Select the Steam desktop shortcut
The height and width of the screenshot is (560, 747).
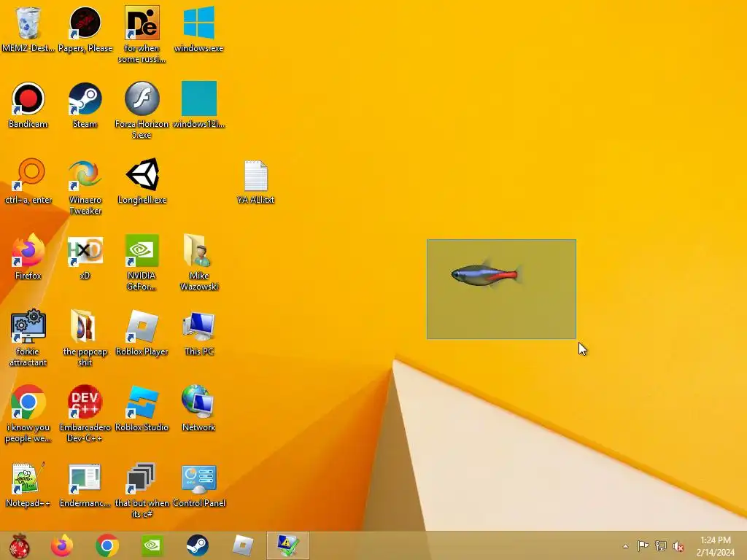pos(85,105)
